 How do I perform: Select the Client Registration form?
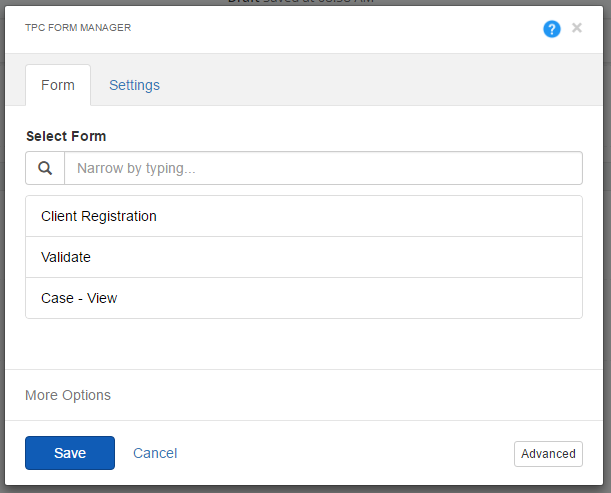pyautogui.click(x=304, y=216)
